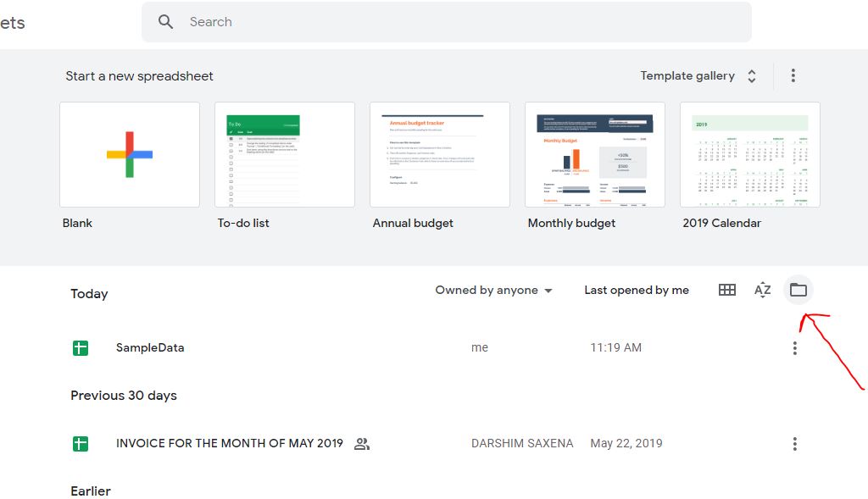Switch to grid view of spreadsheets
This screenshot has height=499, width=868.
[726, 289]
